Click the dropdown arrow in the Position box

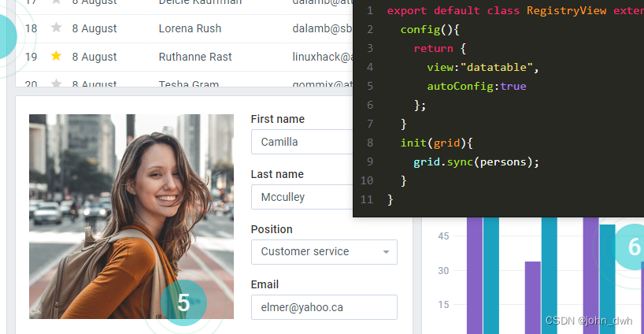[386, 252]
